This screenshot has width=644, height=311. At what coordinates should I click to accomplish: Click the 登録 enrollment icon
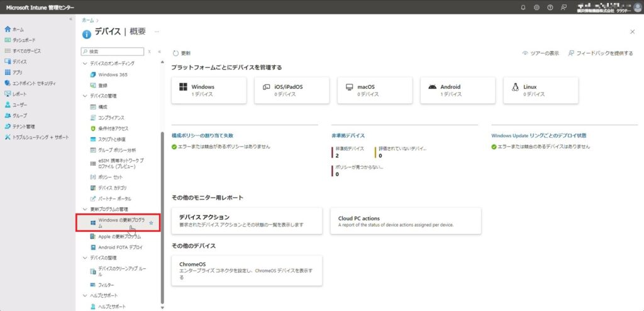(93, 85)
